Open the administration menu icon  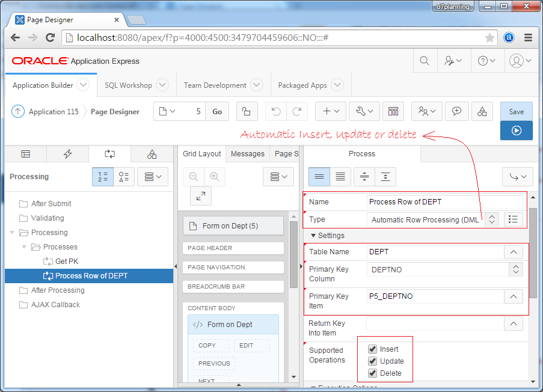click(x=453, y=61)
